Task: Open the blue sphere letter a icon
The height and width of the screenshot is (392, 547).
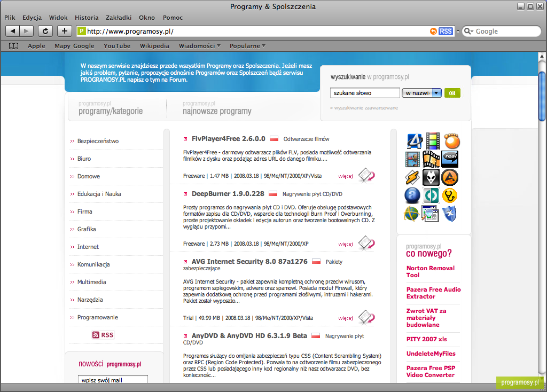Action: click(412, 195)
